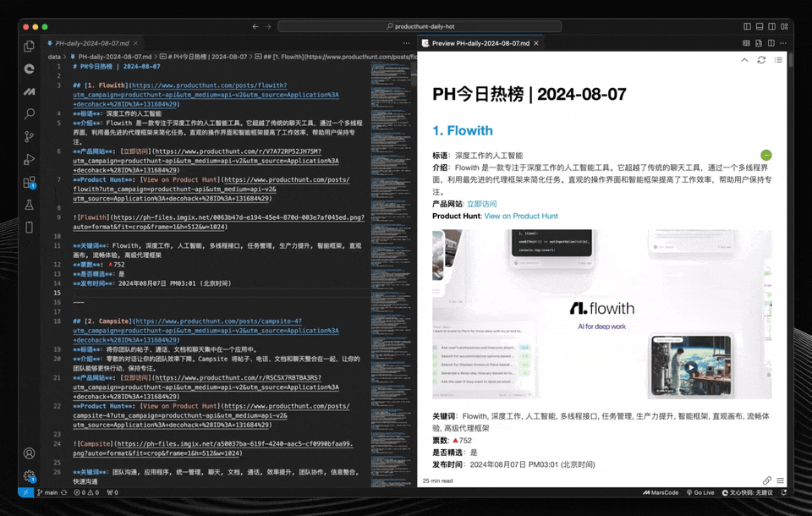
Task: Toggle the outline list icon in preview
Action: point(778,59)
